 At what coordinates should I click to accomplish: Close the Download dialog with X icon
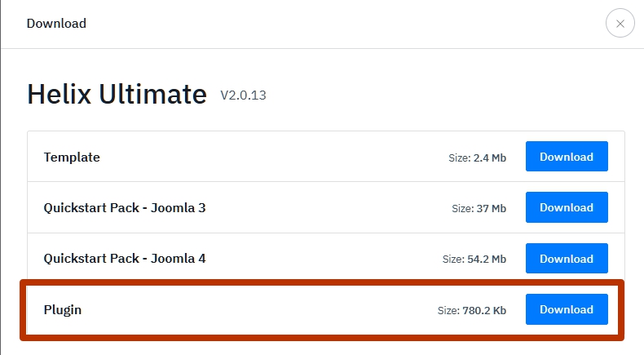pos(620,24)
